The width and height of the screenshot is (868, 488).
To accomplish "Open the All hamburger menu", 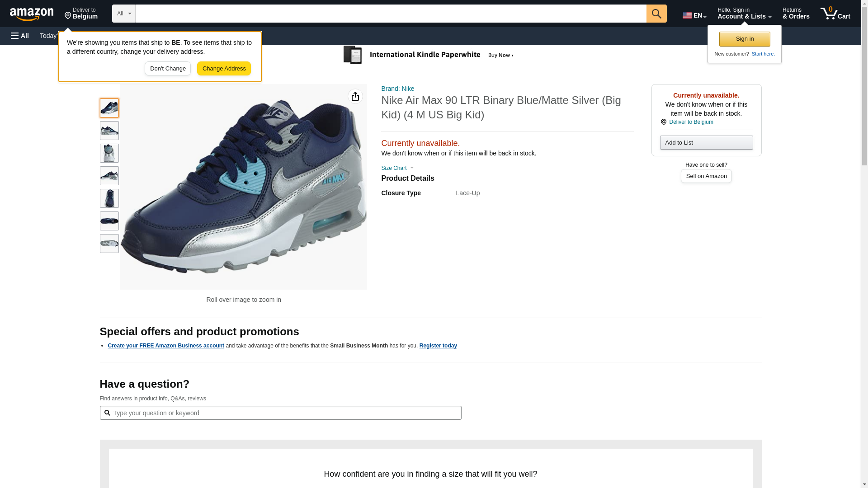I will click(20, 36).
